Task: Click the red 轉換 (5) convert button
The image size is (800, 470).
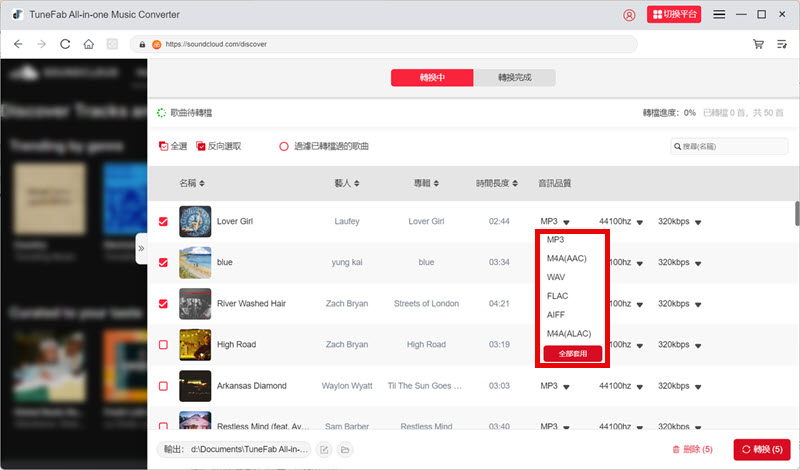Action: click(x=762, y=449)
